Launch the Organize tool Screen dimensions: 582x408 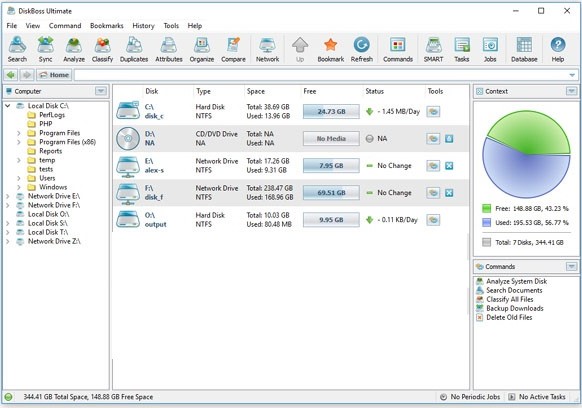[x=202, y=49]
